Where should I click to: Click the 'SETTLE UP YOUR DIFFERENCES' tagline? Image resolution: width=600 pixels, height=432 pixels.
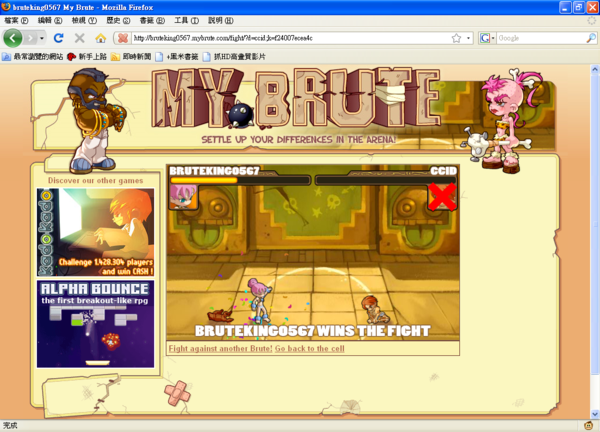click(x=298, y=140)
